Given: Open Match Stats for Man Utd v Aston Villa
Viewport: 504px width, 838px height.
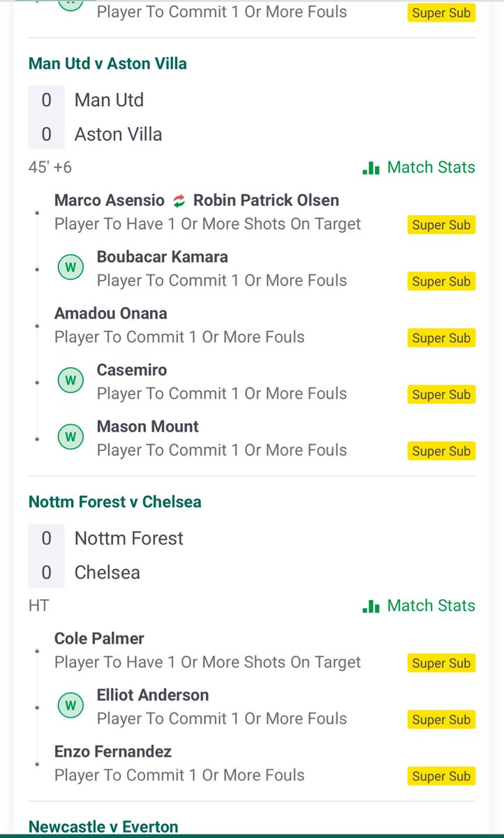Looking at the screenshot, I should coord(419,168).
